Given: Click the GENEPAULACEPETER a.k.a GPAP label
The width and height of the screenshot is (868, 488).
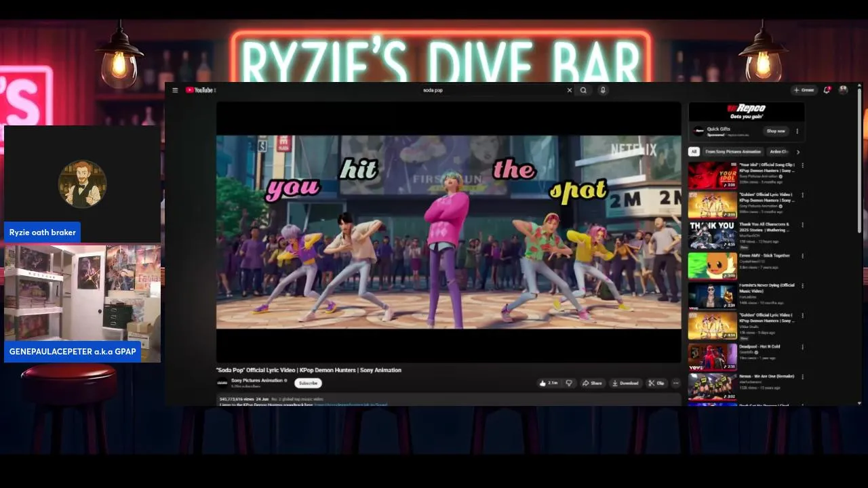Looking at the screenshot, I should pos(73,352).
